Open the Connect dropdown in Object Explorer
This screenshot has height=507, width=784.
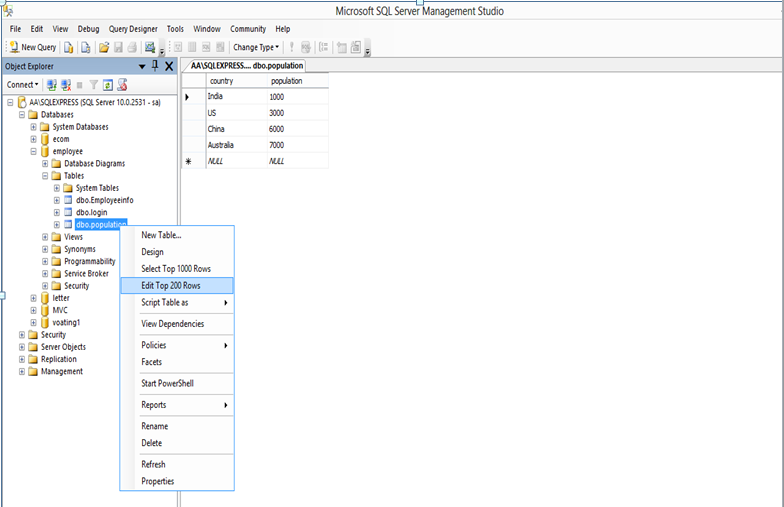(x=22, y=85)
